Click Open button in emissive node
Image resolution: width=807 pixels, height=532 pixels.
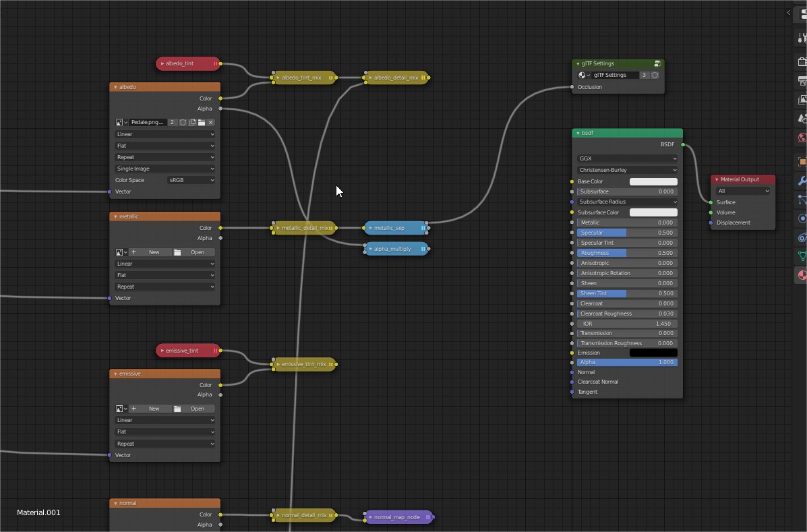(192, 409)
